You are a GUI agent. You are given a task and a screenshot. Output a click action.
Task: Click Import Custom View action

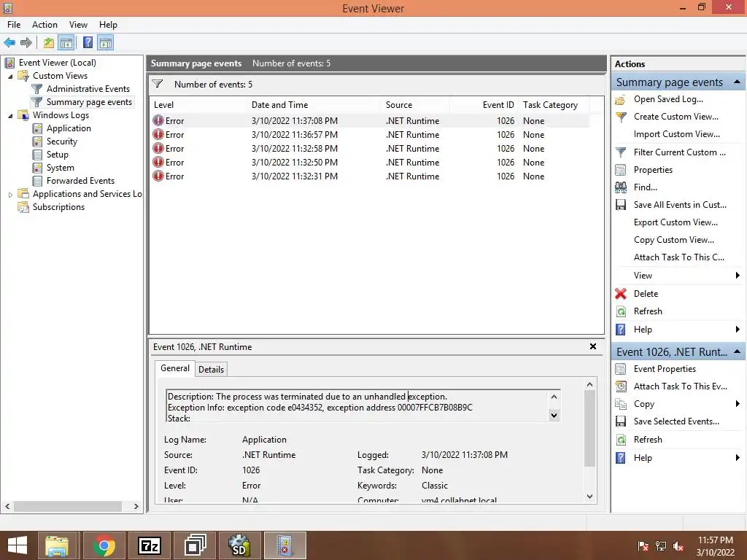pyautogui.click(x=676, y=134)
